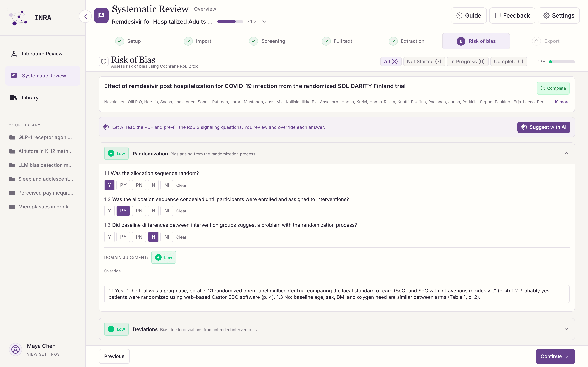This screenshot has width=588, height=367.
Task: Click the randomization rationale text box
Action: [337, 294]
